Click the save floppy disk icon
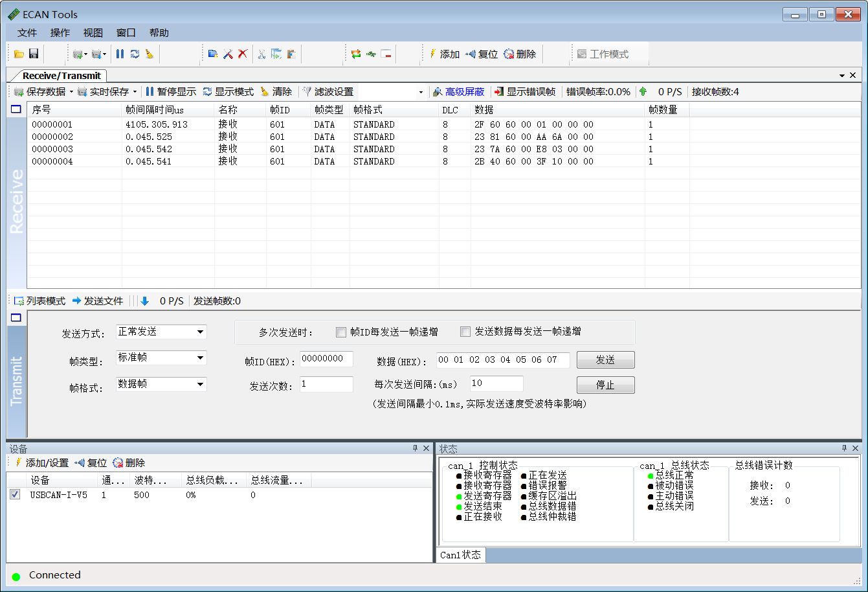Image resolution: width=868 pixels, height=592 pixels. 34,54
